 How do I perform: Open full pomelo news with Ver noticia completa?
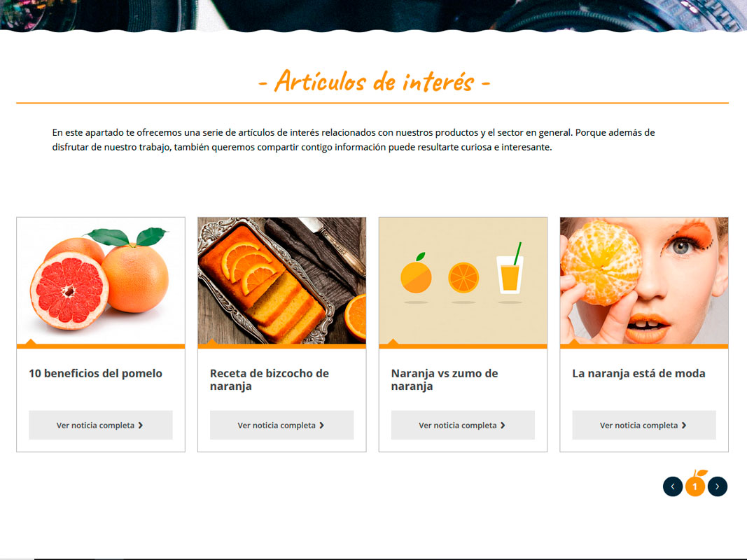(x=101, y=425)
